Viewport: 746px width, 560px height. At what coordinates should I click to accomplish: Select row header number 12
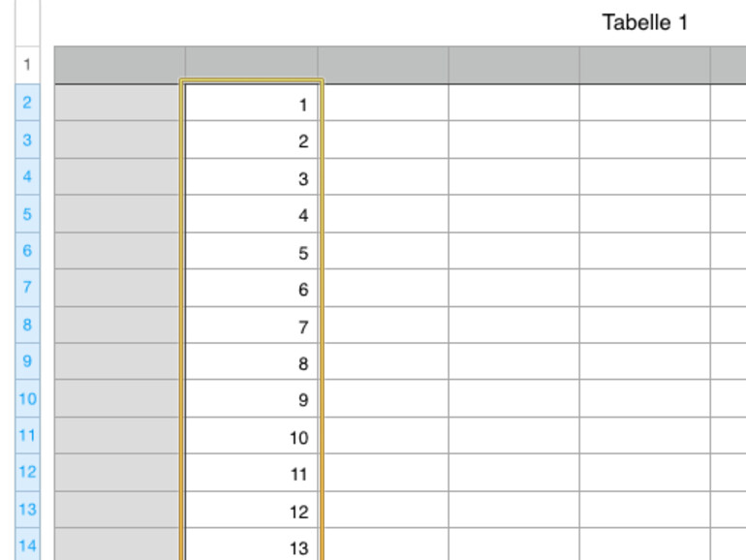(27, 472)
